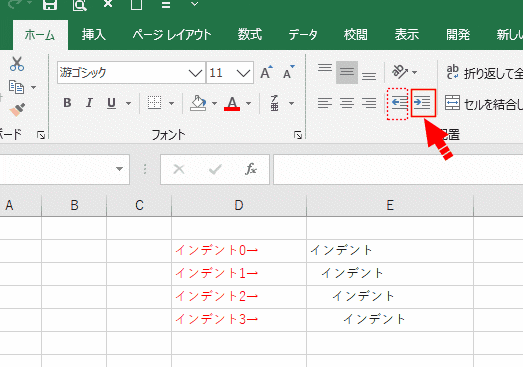Click the text orientation icon
523x367 pixels.
(400, 71)
